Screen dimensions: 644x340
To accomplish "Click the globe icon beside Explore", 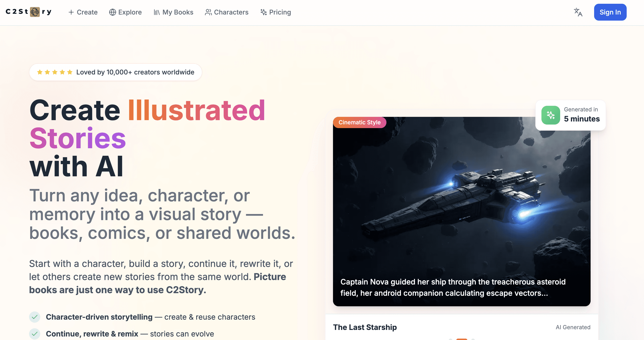I will (x=112, y=12).
